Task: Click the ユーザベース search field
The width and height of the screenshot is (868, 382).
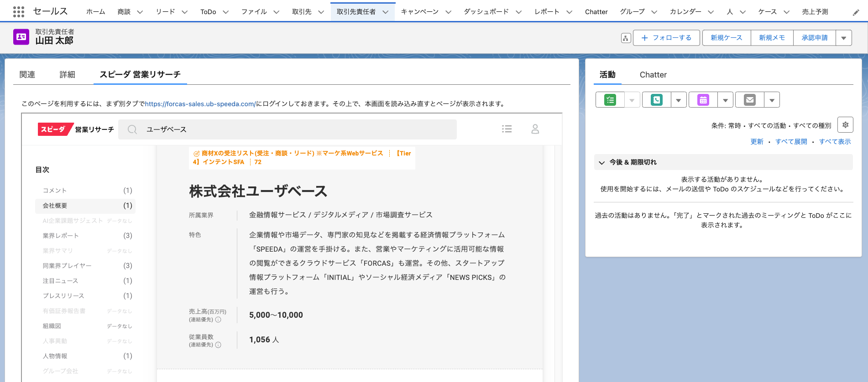Action: pyautogui.click(x=288, y=129)
